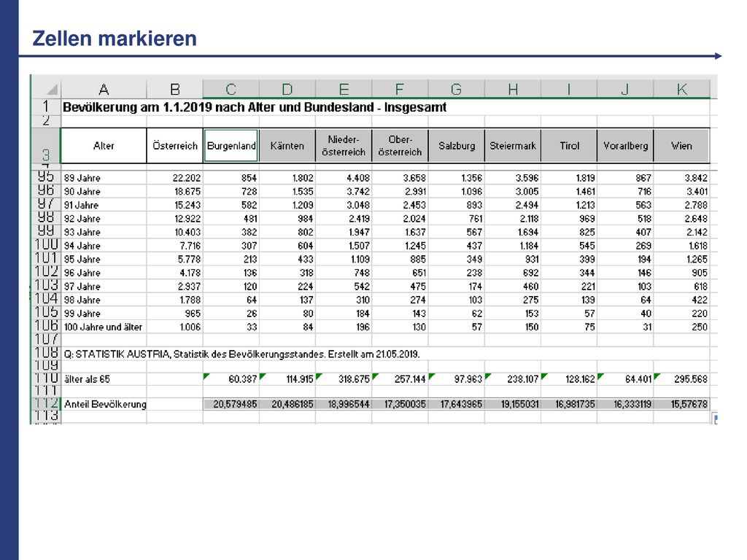Screen dimensions: 747x560
Task: Select the "Oberösterreich" header cell
Action: (400, 146)
